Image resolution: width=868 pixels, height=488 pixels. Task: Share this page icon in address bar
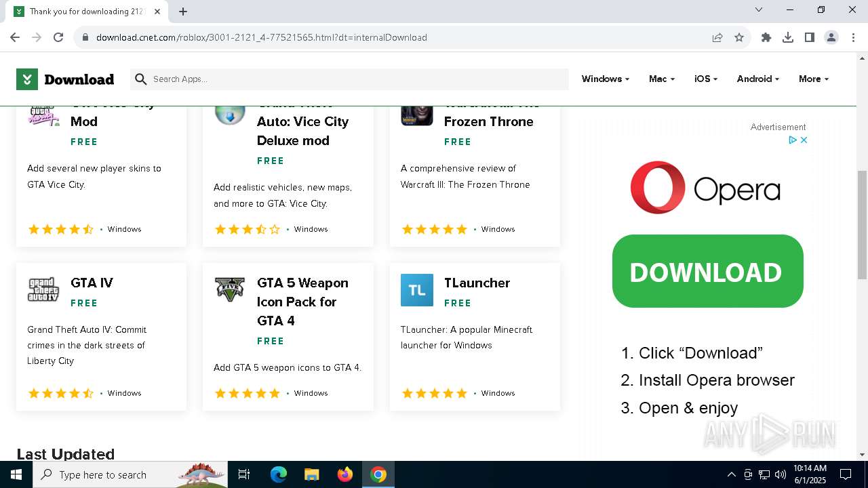point(717,37)
